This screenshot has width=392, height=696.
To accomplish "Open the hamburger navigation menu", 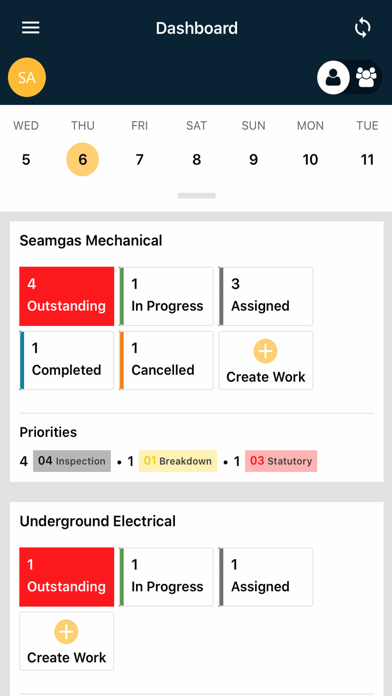I will [x=31, y=28].
